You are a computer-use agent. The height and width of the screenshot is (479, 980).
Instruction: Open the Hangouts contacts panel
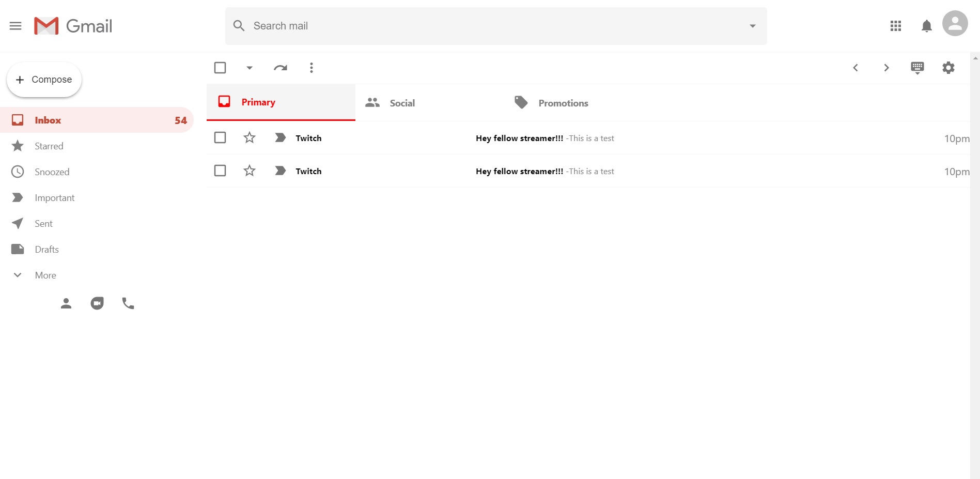pyautogui.click(x=66, y=303)
